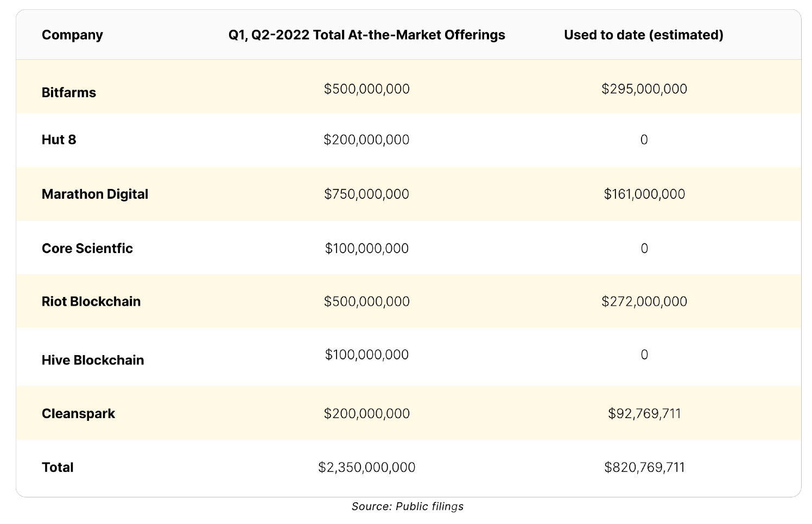Click Cleanspark's $200,000,000 offering value

pos(367,413)
